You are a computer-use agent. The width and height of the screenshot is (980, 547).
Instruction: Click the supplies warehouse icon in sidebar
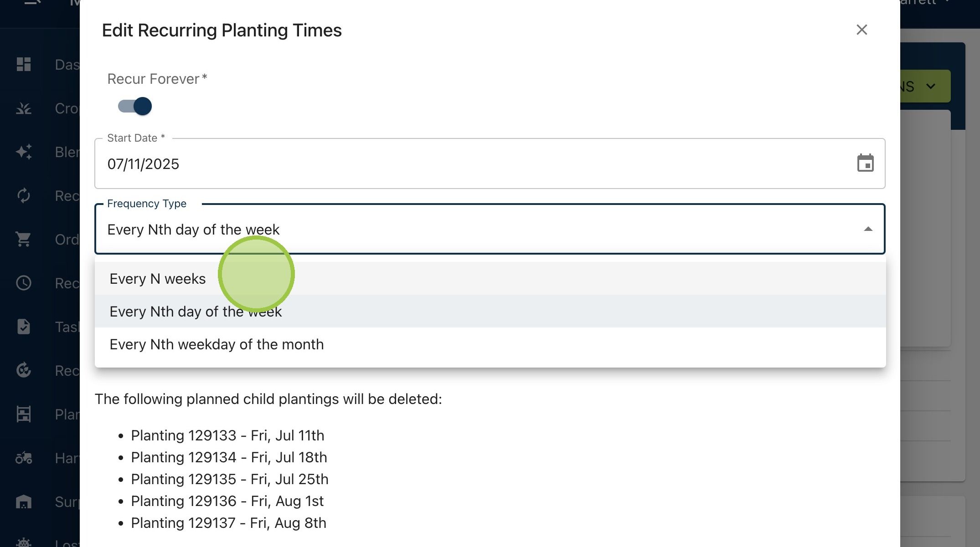pyautogui.click(x=24, y=501)
